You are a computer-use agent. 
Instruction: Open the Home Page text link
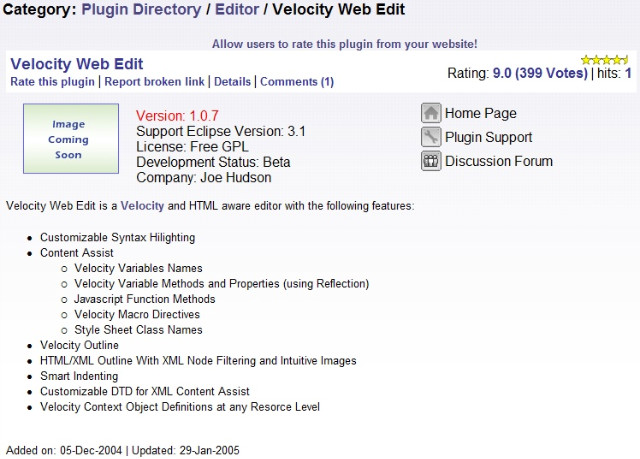pyautogui.click(x=480, y=113)
